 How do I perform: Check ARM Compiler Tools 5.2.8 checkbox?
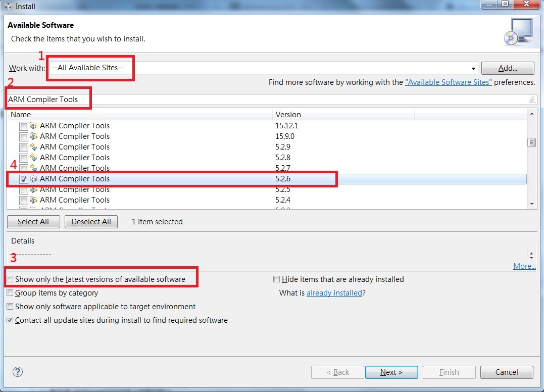23,158
